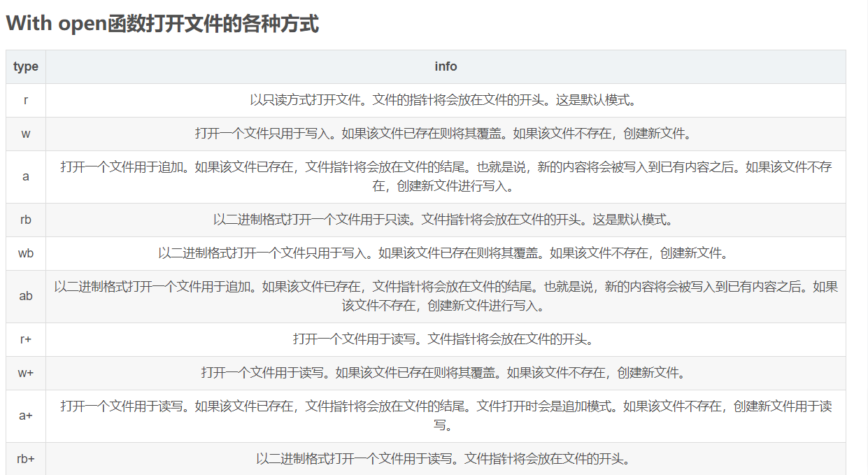Select the description text for 'a' mode
Screen dimensions: 868x475
[446, 176]
